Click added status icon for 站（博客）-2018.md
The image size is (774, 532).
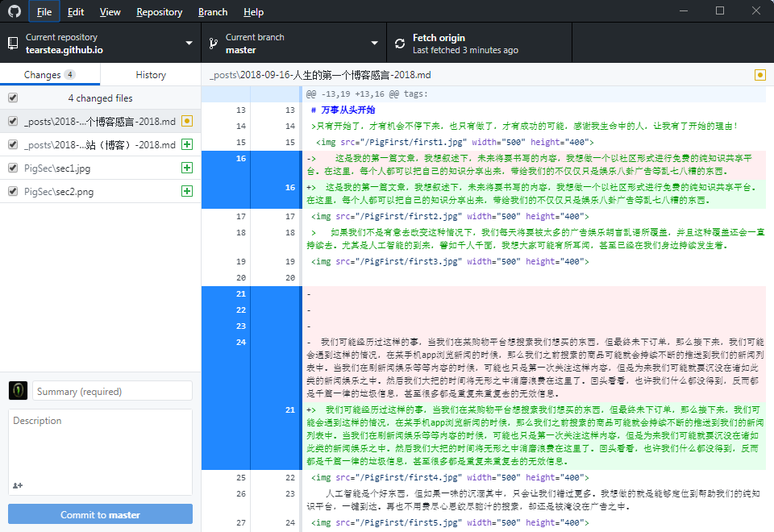pyautogui.click(x=186, y=144)
